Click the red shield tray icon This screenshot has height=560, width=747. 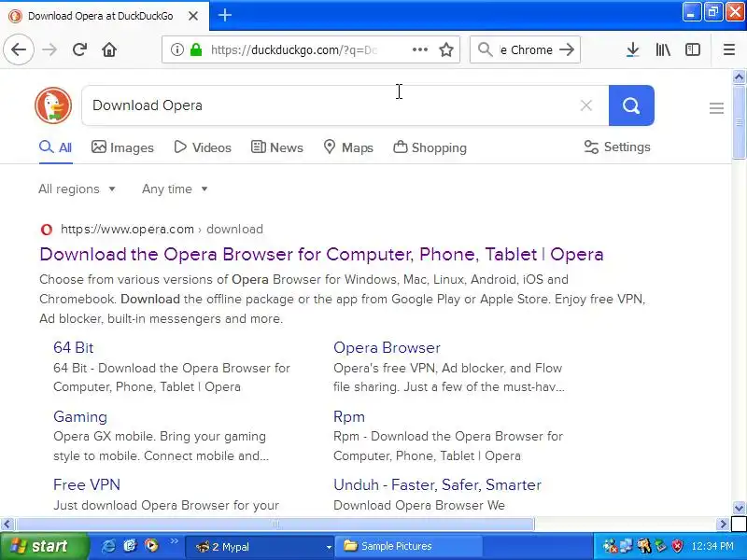[x=676, y=546]
